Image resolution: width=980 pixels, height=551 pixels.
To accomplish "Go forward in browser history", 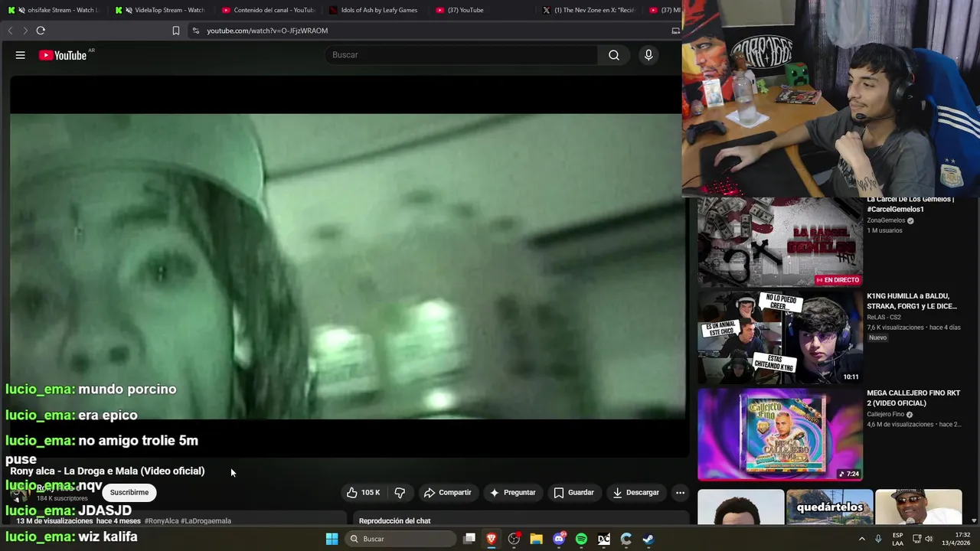I will (24, 31).
